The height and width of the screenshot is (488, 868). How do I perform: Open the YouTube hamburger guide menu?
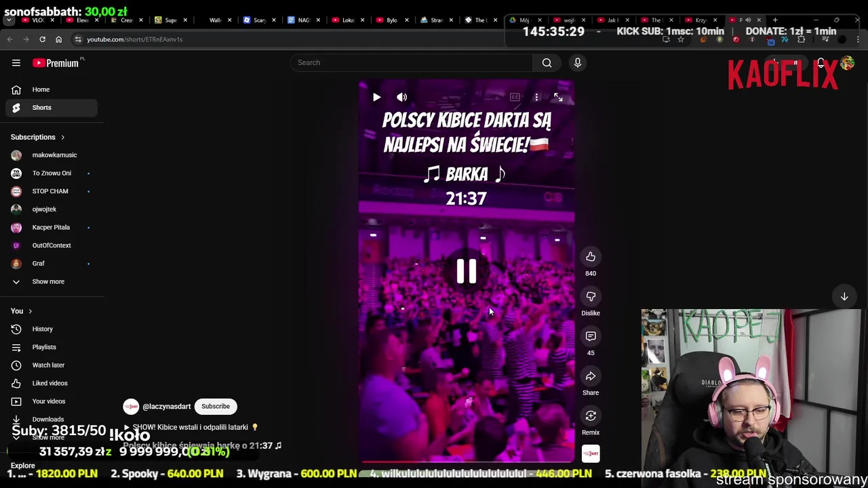click(16, 63)
